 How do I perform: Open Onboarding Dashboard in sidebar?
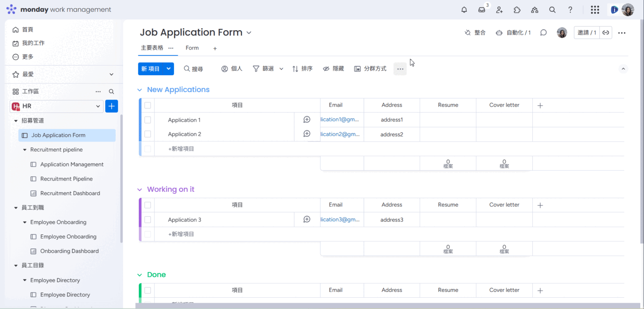[70, 251]
